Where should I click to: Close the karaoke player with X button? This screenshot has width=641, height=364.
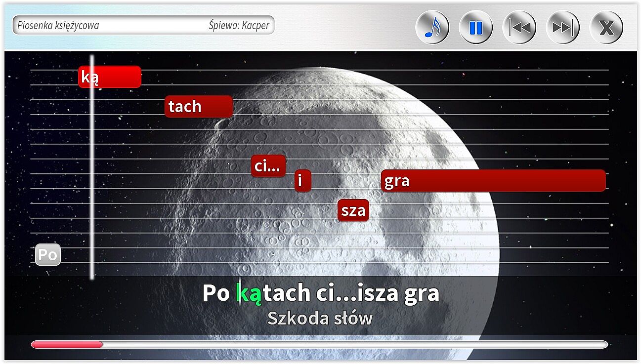tap(606, 27)
